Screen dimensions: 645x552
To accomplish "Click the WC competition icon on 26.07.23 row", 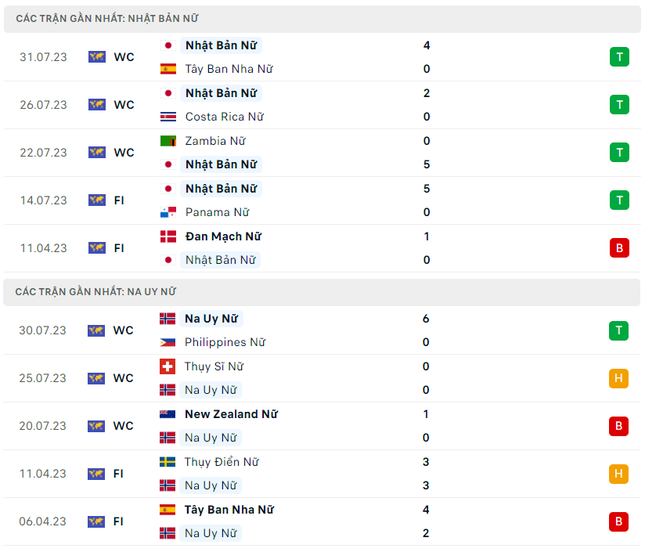I will click(97, 104).
